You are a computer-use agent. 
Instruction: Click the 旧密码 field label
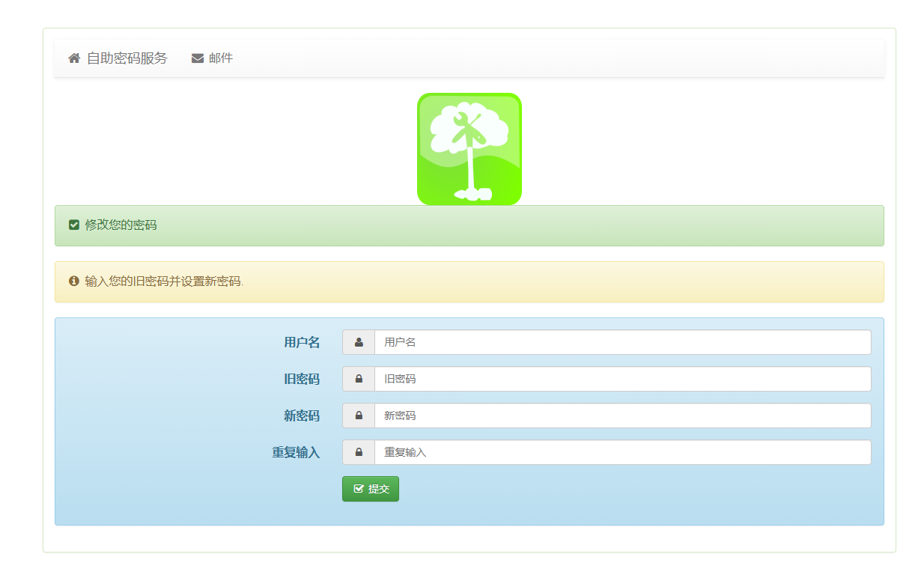click(x=302, y=379)
